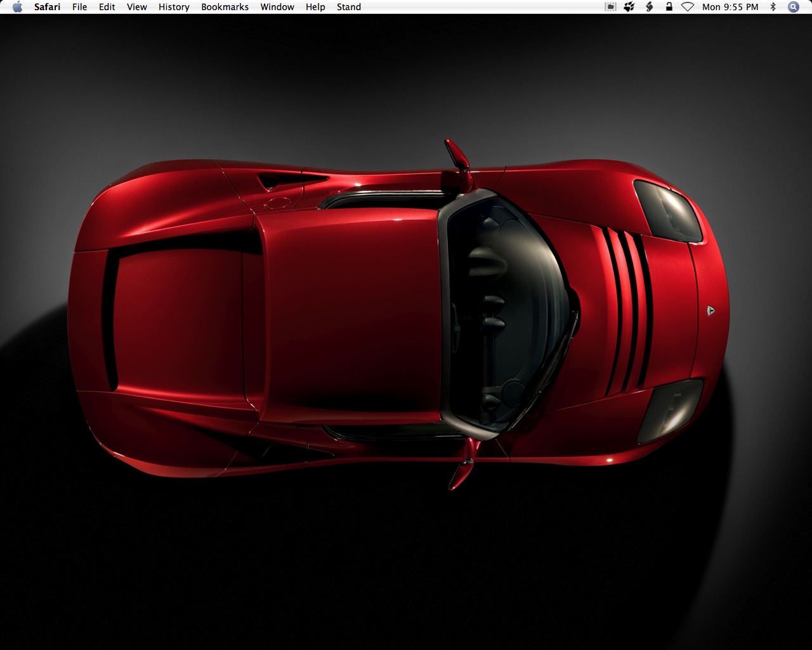This screenshot has width=812, height=650.
Task: Open the File menu
Action: [79, 7]
